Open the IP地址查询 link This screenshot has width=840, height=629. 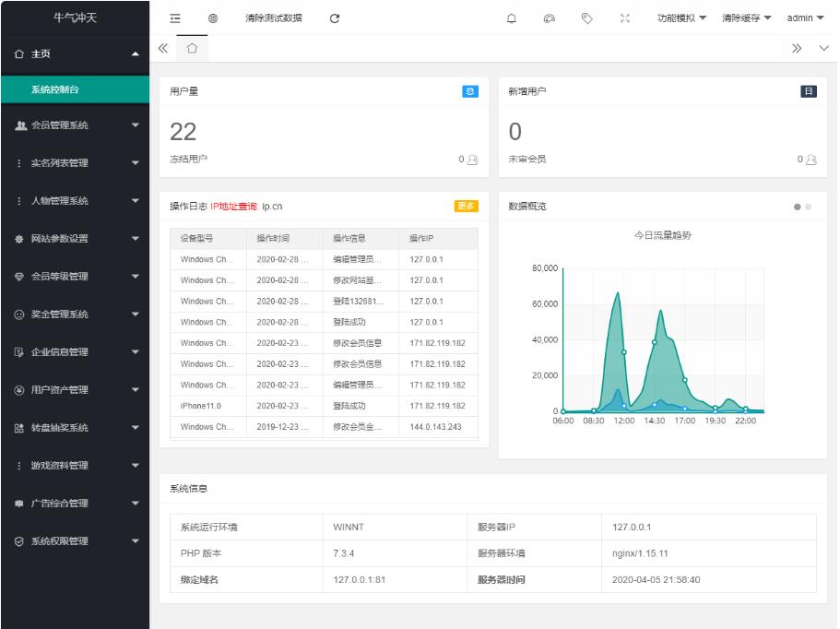coord(234,207)
